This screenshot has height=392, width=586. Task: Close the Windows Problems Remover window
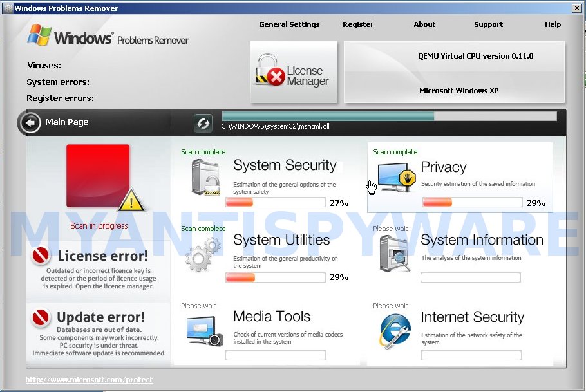point(576,8)
